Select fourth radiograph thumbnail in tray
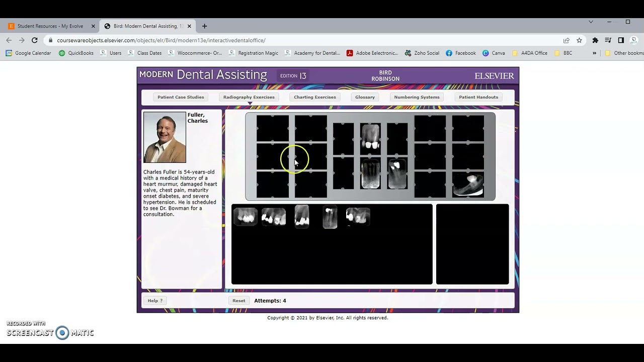Viewport: 644px width, 362px height. pyautogui.click(x=330, y=217)
